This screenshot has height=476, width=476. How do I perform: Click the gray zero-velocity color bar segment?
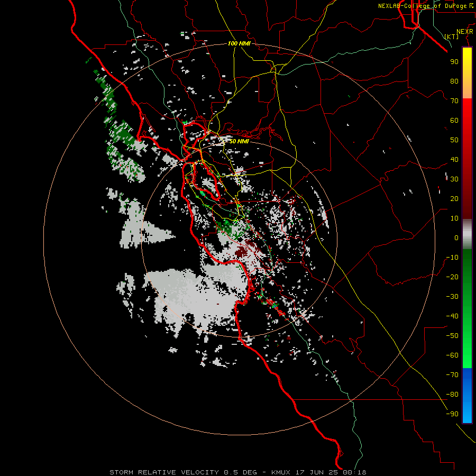click(x=467, y=234)
